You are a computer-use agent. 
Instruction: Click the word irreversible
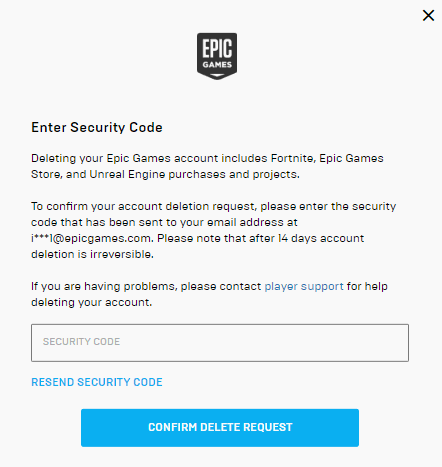[122, 254]
